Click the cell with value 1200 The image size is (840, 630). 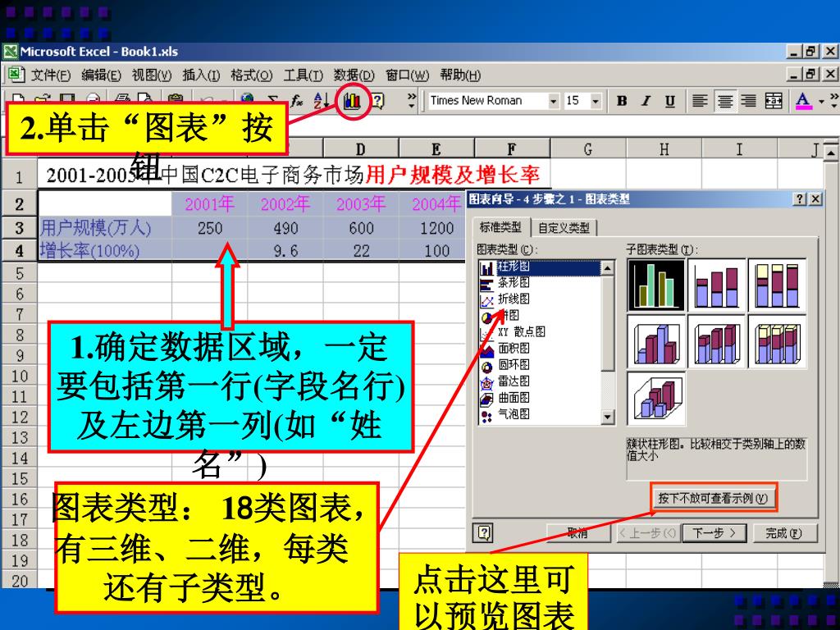436,228
